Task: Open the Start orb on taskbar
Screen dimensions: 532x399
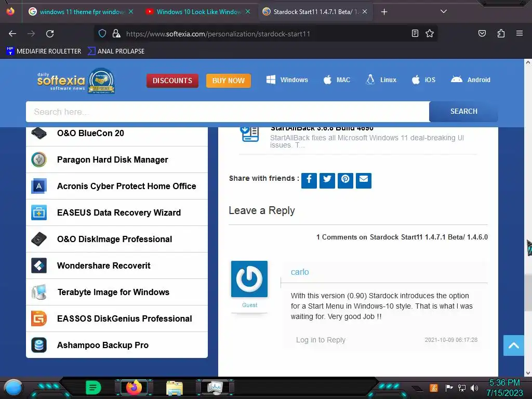Action: coord(14,388)
